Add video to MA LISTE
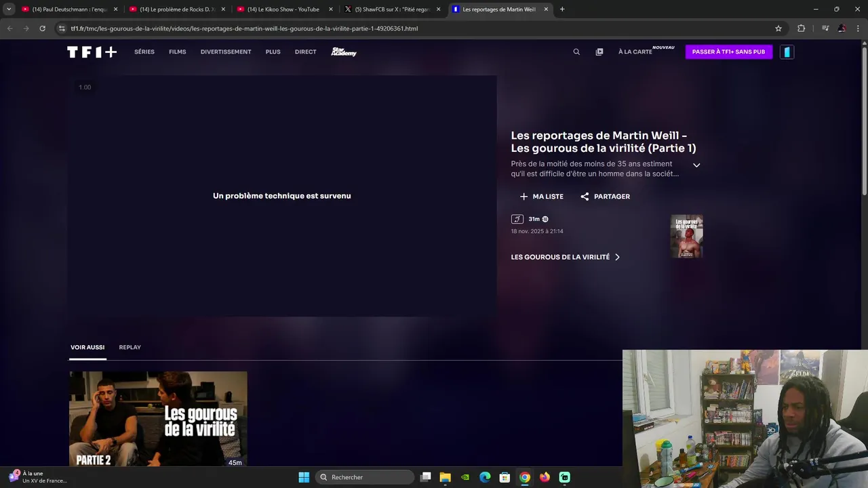 coord(541,197)
